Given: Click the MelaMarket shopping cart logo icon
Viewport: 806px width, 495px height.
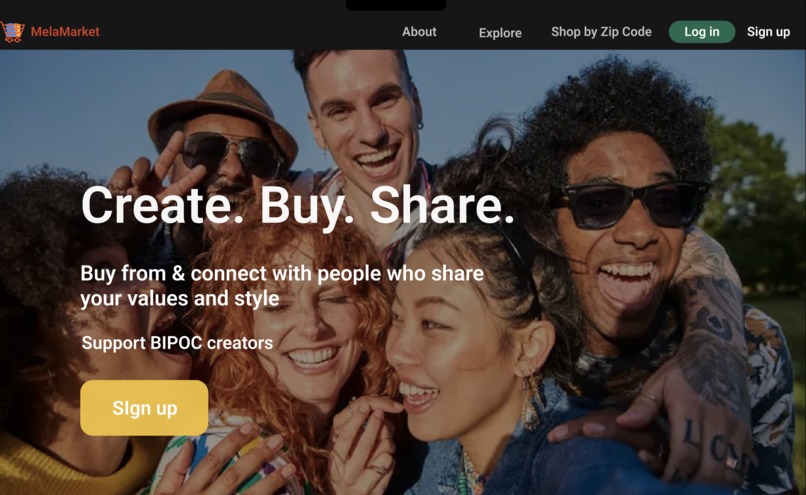Looking at the screenshot, I should pos(12,31).
